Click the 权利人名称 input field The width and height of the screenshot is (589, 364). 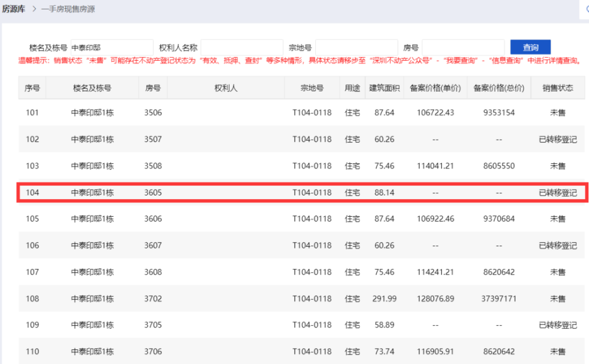[241, 48]
